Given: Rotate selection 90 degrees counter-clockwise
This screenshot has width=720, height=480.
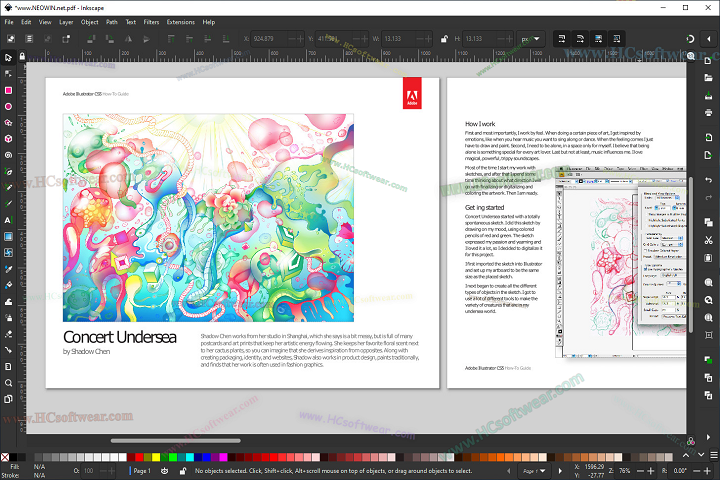Looking at the screenshot, I should click(x=91, y=39).
